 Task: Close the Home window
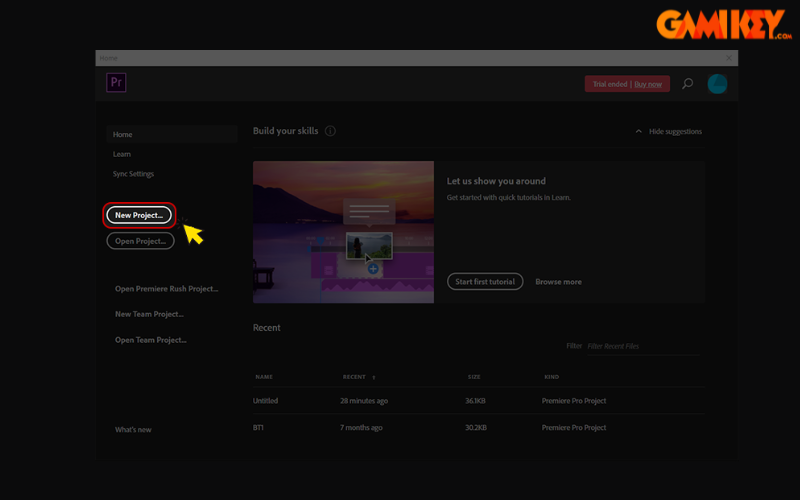pos(729,58)
